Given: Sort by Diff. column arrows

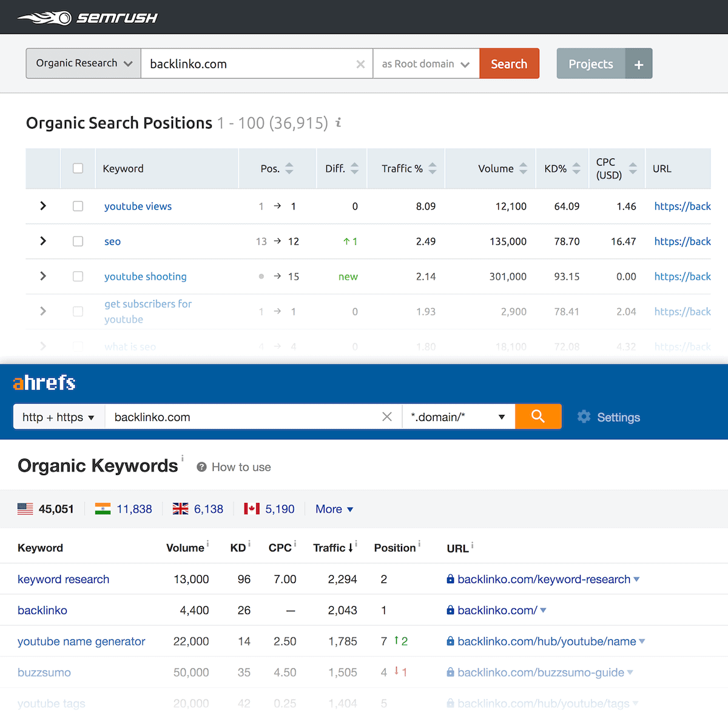Looking at the screenshot, I should click(x=355, y=169).
